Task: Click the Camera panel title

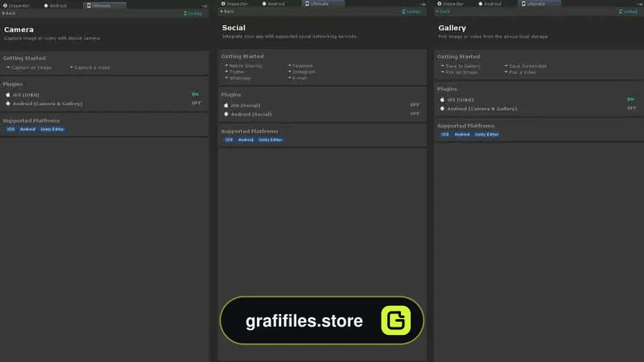Action: (x=19, y=30)
